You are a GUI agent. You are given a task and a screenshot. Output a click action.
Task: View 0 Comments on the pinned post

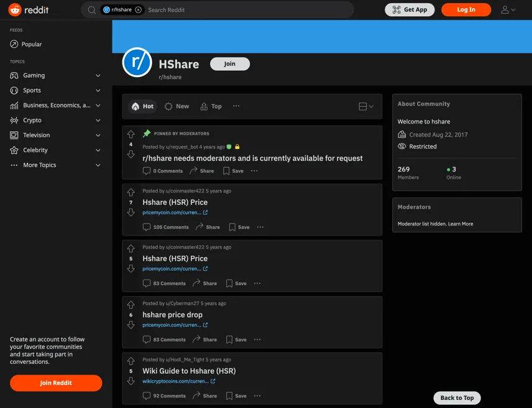point(163,171)
